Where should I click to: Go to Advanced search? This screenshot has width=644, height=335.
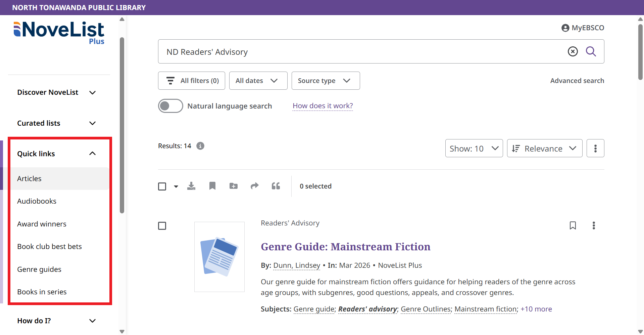(x=577, y=81)
